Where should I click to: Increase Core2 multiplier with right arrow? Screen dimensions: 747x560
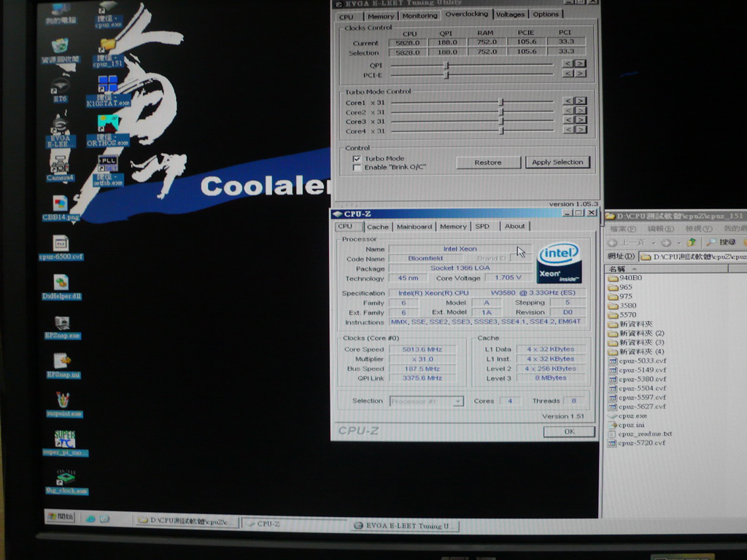580,111
